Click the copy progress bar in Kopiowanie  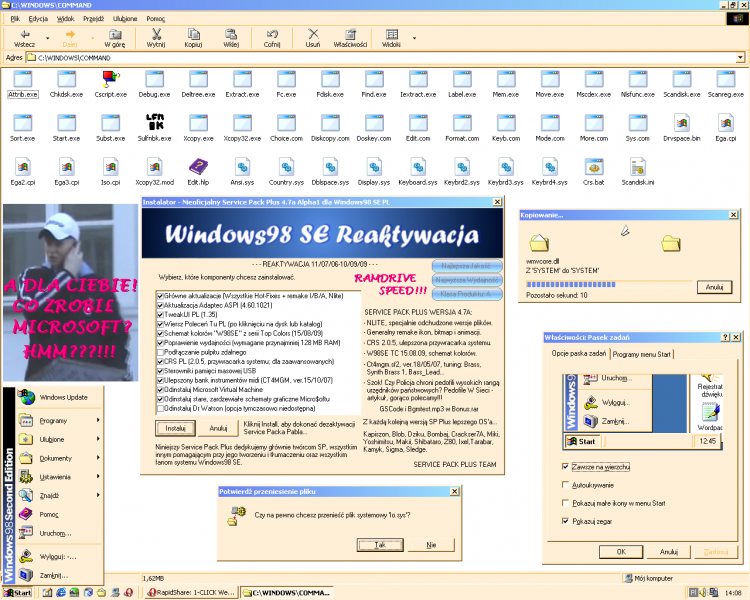(609, 284)
